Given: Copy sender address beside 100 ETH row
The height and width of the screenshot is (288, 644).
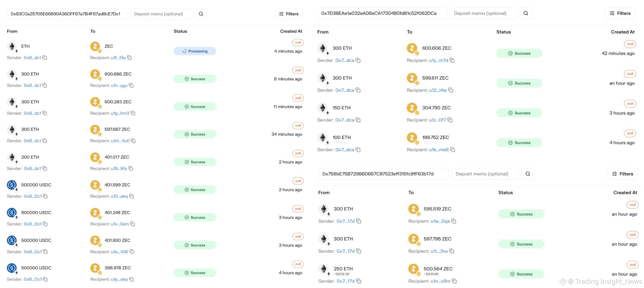Looking at the screenshot, I should tap(358, 150).
